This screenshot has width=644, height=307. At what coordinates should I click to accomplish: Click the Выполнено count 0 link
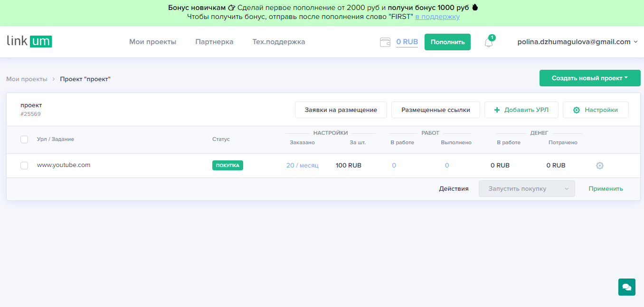[x=447, y=166]
